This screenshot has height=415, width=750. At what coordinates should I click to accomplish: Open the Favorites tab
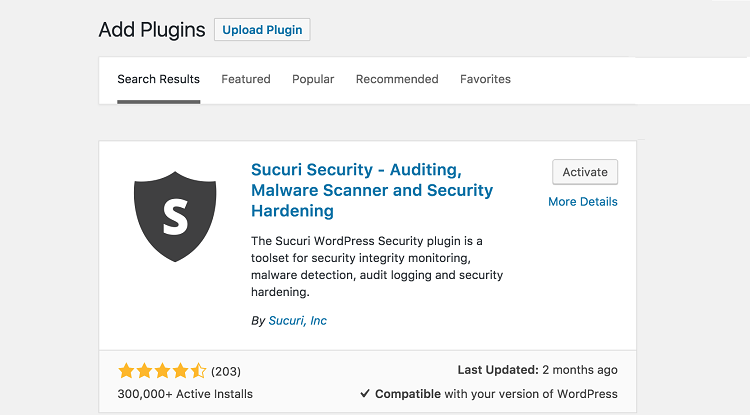485,79
